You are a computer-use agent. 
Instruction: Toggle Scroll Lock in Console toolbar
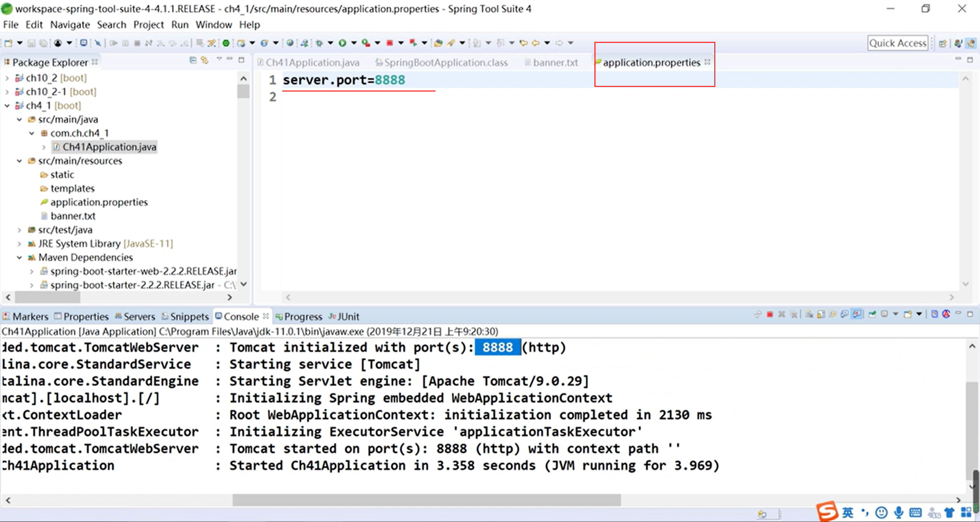pyautogui.click(x=821, y=315)
